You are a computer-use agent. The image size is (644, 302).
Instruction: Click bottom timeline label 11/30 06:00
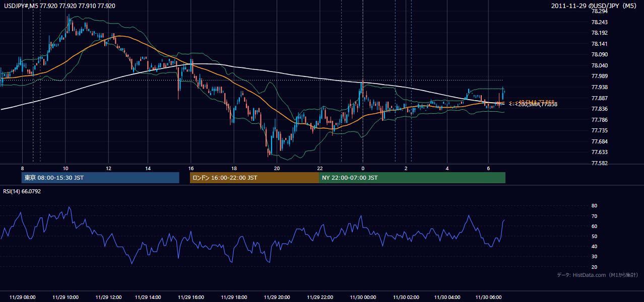[x=488, y=297]
